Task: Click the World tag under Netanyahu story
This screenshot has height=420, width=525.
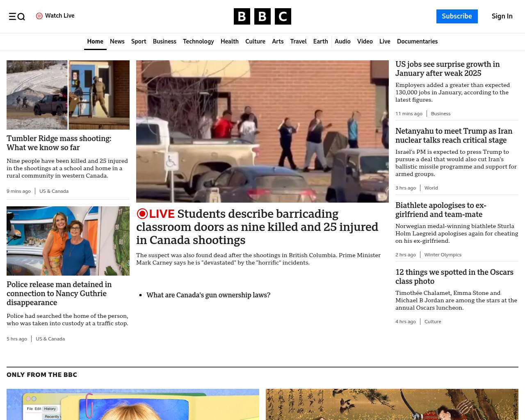Action: click(x=431, y=188)
